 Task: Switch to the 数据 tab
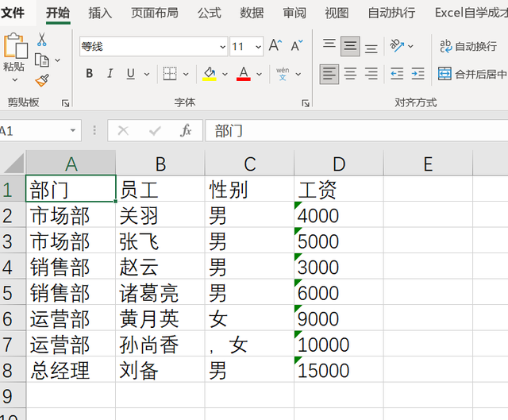[x=252, y=13]
